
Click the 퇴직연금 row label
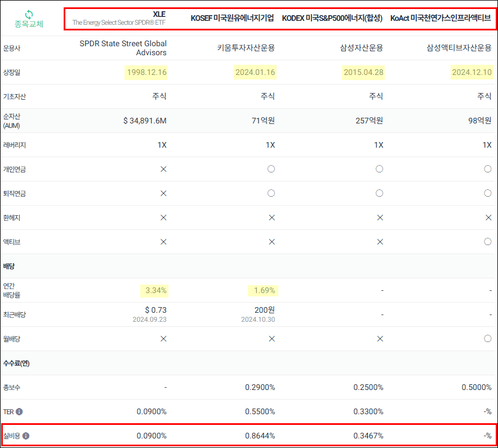(x=14, y=193)
